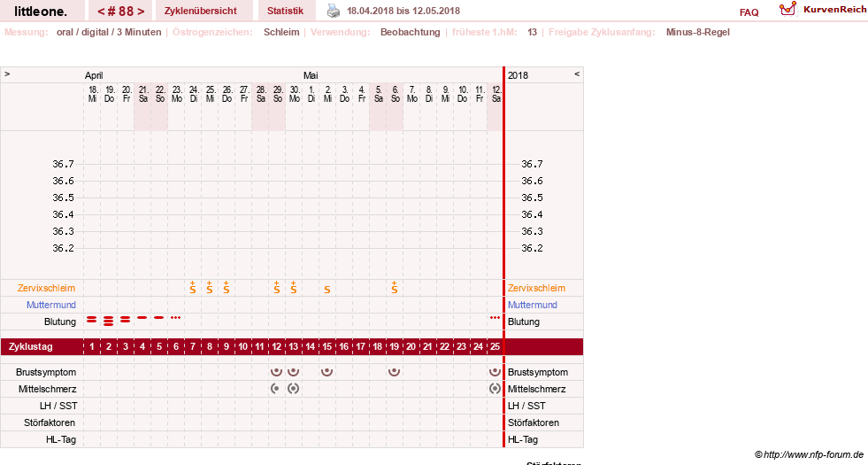
Task: Click the cycle number 88
Action: [127, 12]
